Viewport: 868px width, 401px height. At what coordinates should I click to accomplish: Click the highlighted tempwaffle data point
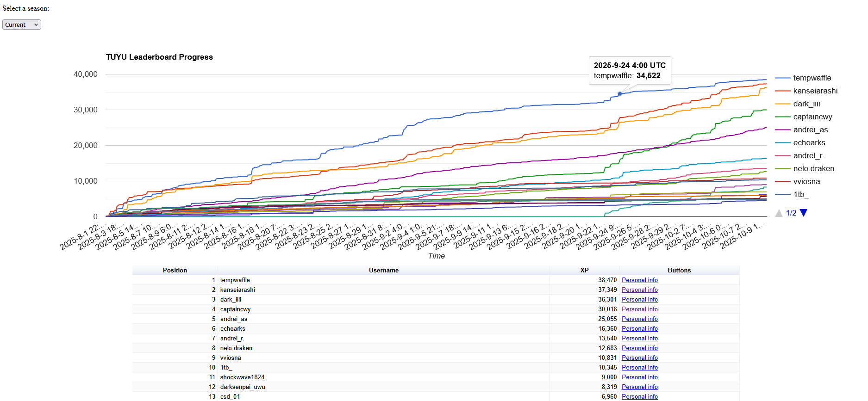[620, 94]
